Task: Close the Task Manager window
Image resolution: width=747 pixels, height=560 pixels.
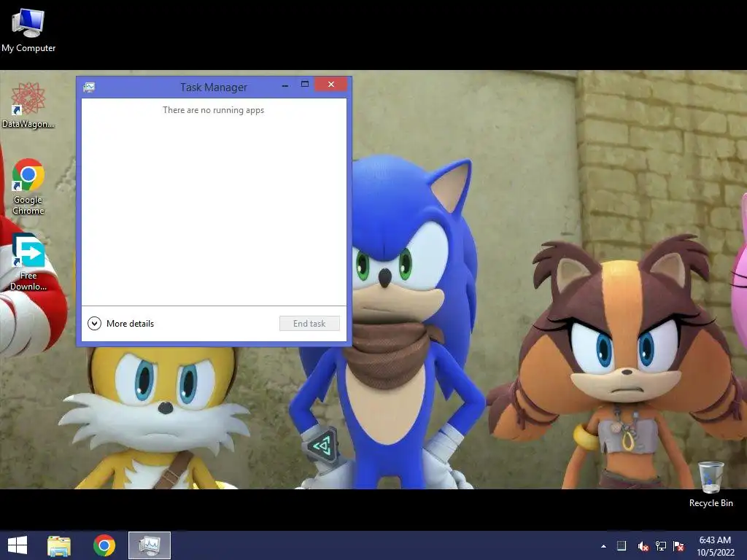Action: click(x=331, y=85)
